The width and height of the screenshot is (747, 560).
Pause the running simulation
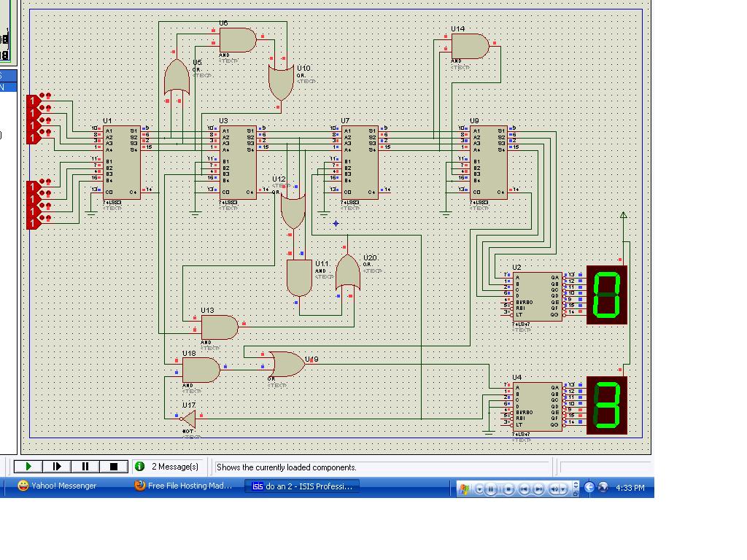(85, 467)
